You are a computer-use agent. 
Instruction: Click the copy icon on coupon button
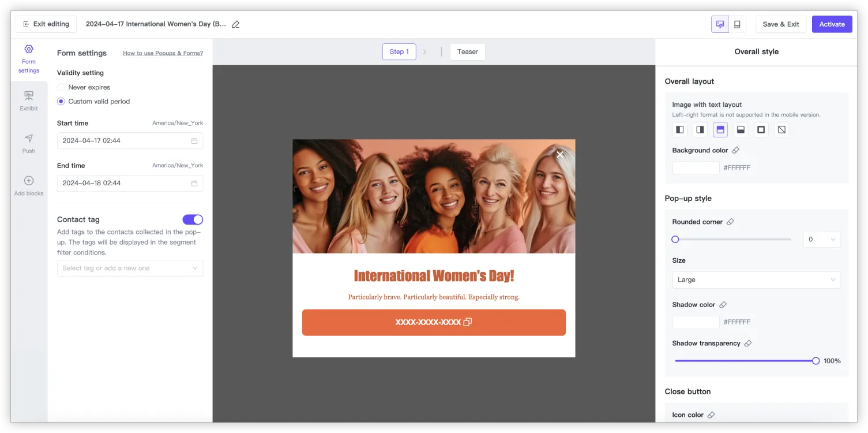click(468, 322)
